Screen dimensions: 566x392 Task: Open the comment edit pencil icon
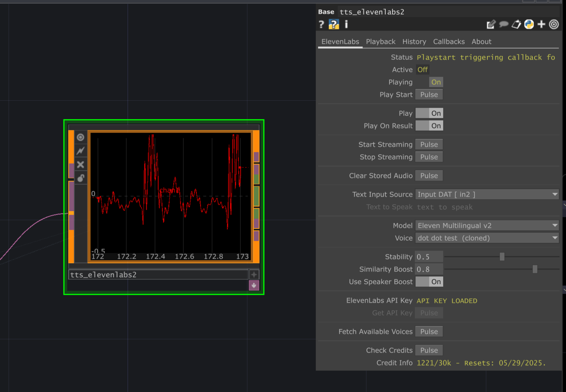tap(491, 24)
